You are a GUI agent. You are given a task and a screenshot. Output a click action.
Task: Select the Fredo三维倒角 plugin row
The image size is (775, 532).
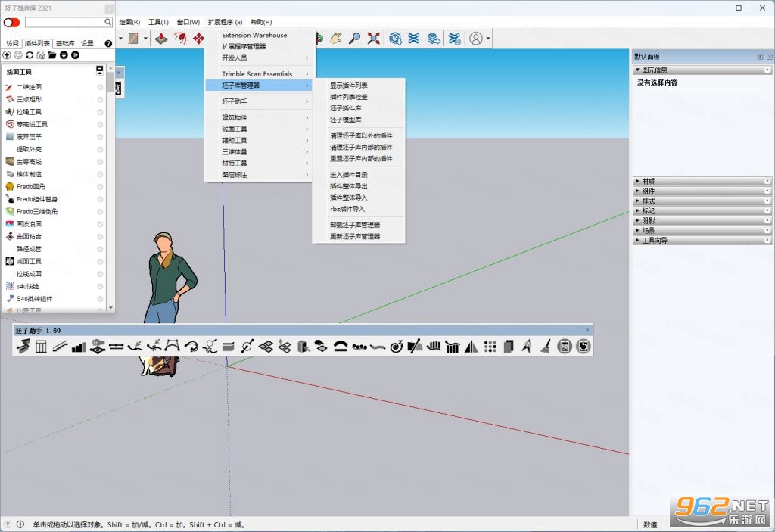[54, 212]
